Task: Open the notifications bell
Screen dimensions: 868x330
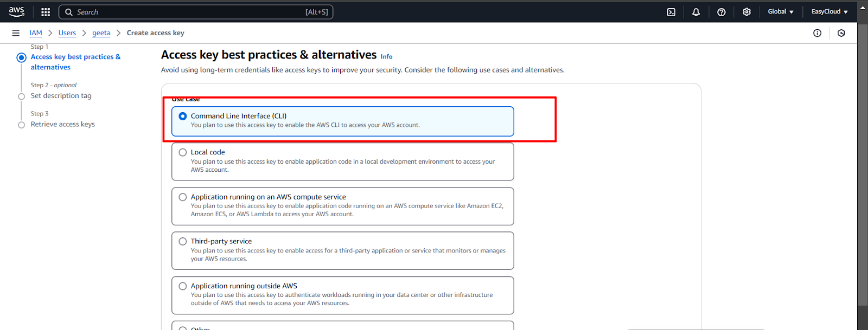Action: pos(696,12)
